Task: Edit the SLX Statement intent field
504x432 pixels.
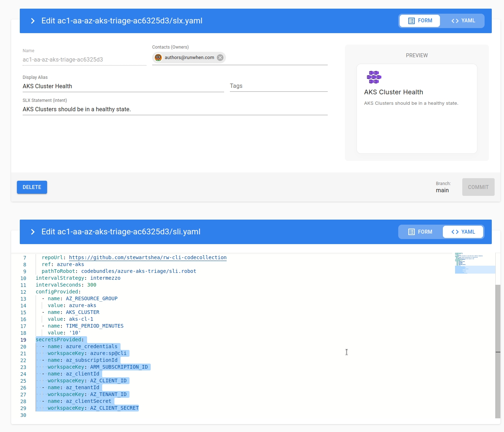Action: coord(175,109)
